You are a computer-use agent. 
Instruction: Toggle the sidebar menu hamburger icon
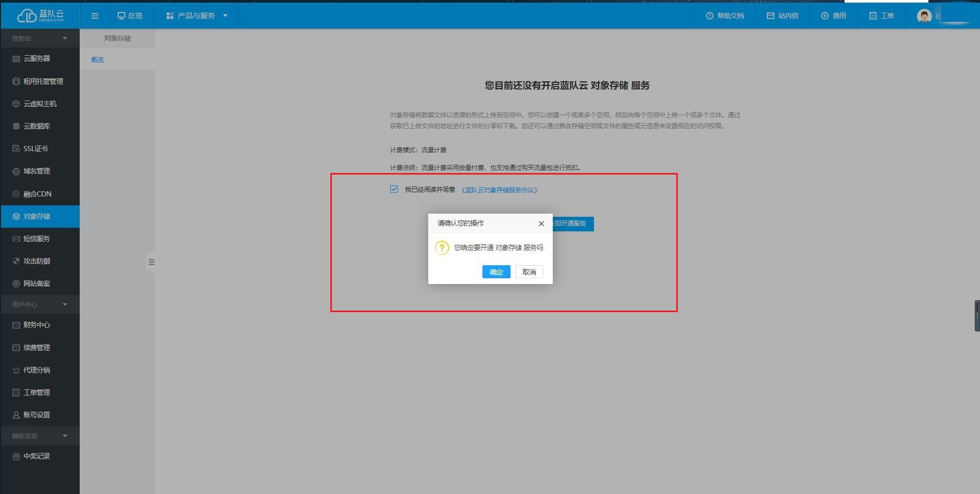[95, 16]
